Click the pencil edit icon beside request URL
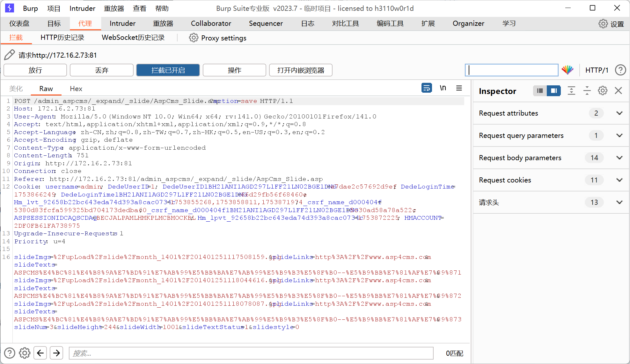The height and width of the screenshot is (364, 630). [x=9, y=55]
